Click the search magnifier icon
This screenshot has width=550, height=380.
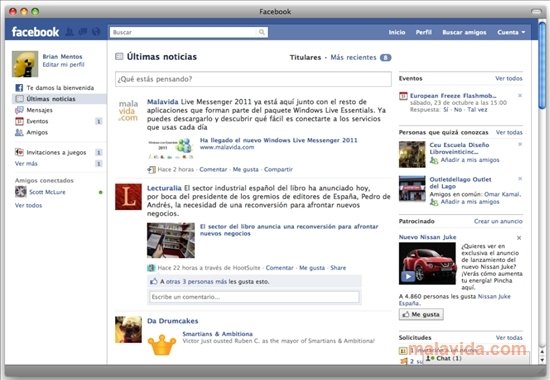pos(262,32)
